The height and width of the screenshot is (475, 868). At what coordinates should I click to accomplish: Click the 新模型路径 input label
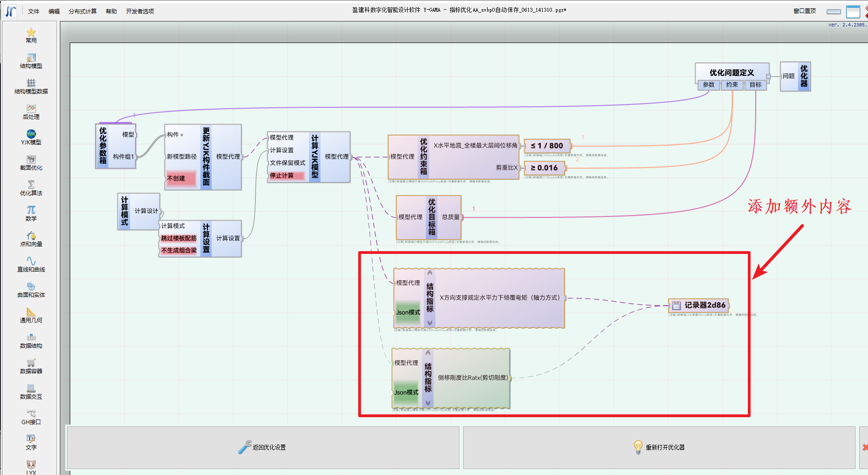click(182, 157)
